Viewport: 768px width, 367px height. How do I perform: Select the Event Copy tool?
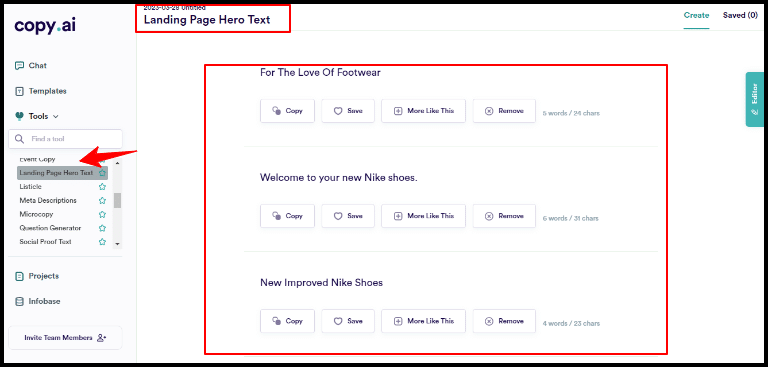[37, 159]
